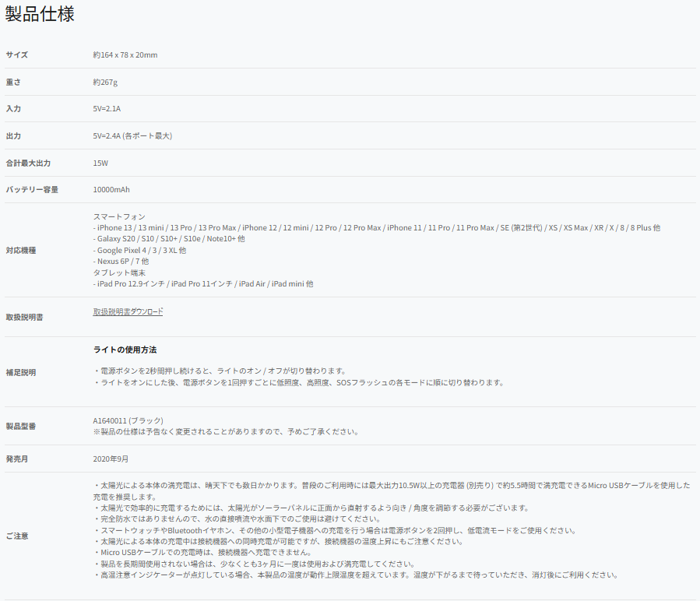Image resolution: width=700 pixels, height=601 pixels.
Task: Select the 対応機種 label
Action: [21, 251]
